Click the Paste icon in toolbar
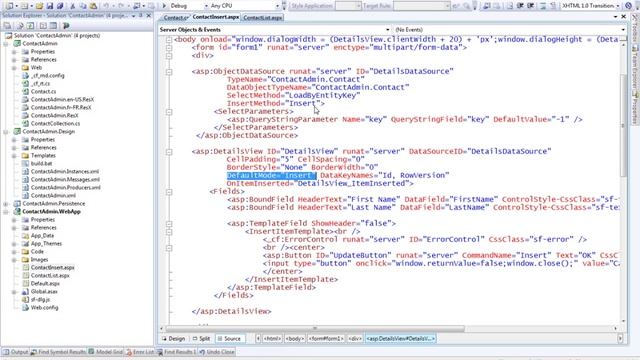 [93, 6]
